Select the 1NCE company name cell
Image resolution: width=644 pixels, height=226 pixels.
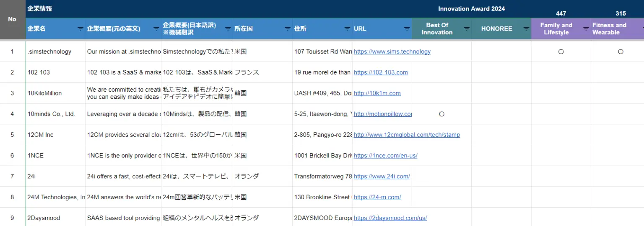(56, 155)
